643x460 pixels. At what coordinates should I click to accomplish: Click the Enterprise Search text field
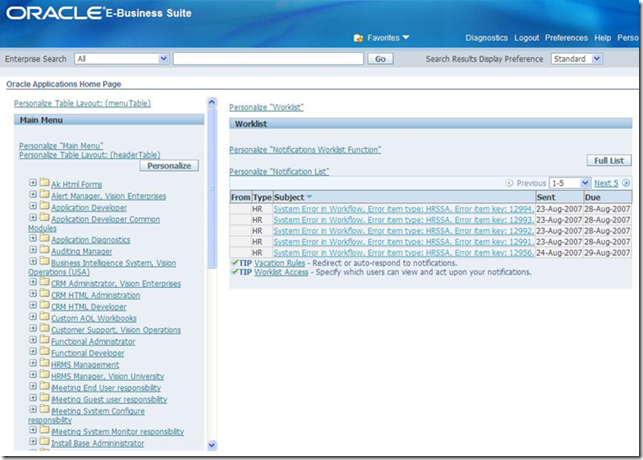coord(268,59)
